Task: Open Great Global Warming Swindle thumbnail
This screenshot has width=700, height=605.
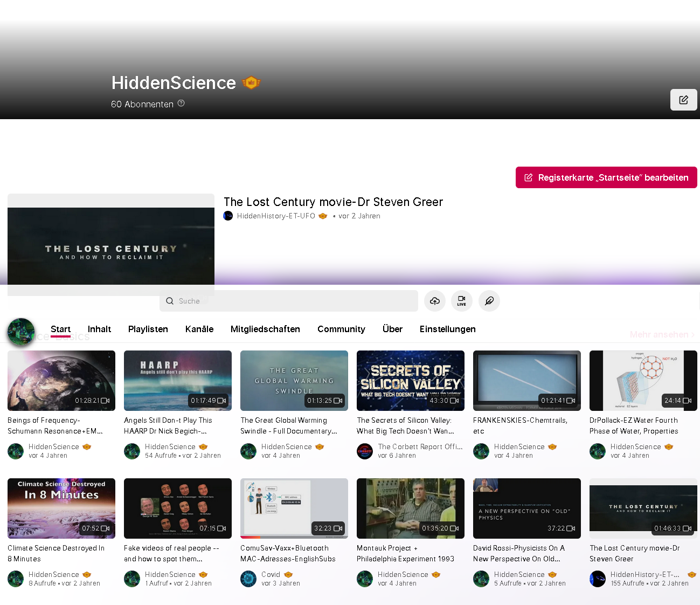Action: tap(294, 381)
